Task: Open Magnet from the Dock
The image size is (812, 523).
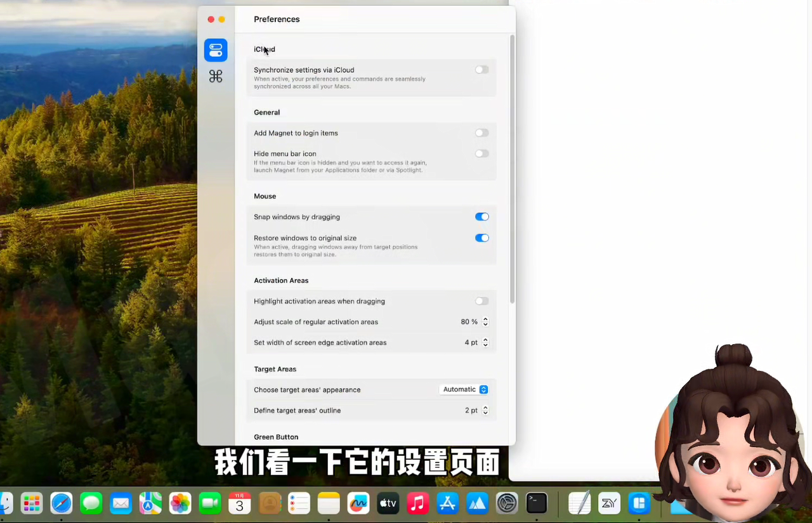Action: click(x=639, y=503)
